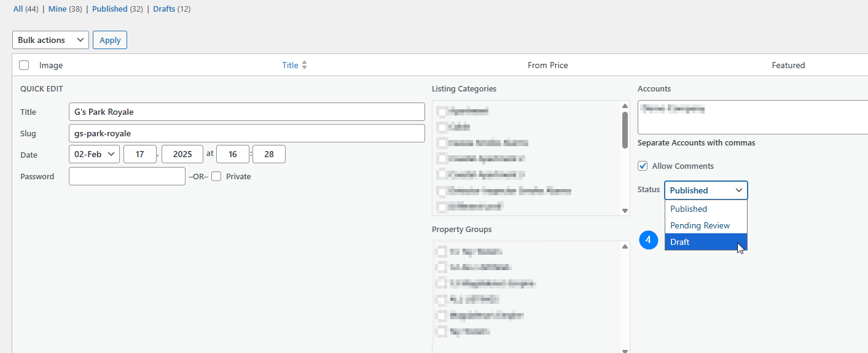Screen dimensions: 868x353
Task: Click the scroll up arrow in Property Groups
Action: [625, 247]
